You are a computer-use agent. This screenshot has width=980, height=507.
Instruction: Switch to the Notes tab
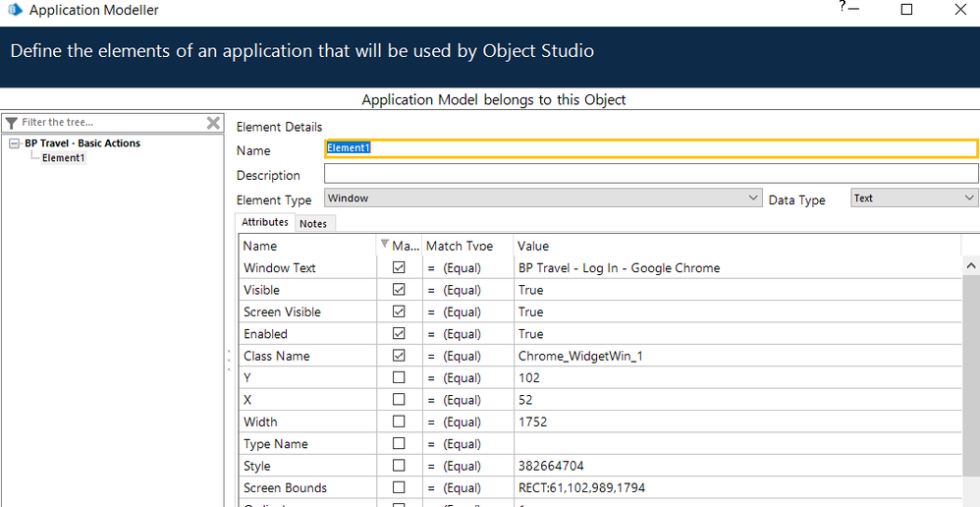tap(313, 224)
